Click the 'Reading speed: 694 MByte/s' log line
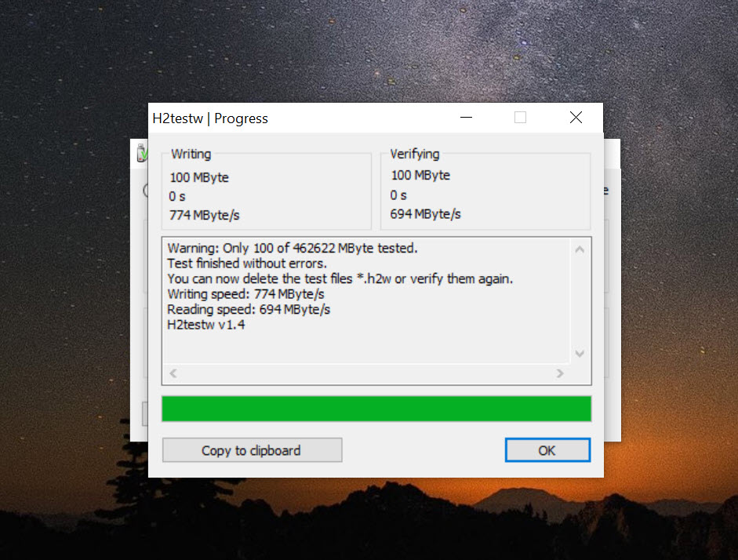This screenshot has height=560, width=738. pyautogui.click(x=249, y=310)
